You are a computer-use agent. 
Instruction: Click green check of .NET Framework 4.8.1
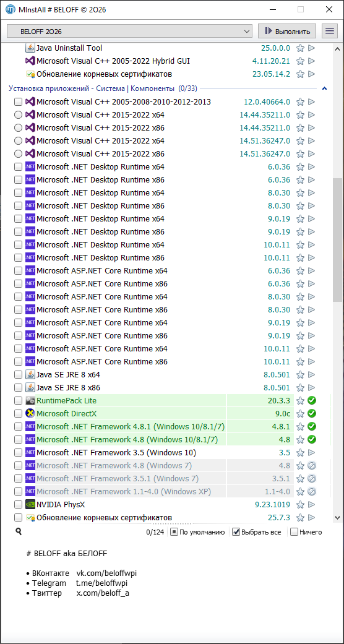pos(312,426)
